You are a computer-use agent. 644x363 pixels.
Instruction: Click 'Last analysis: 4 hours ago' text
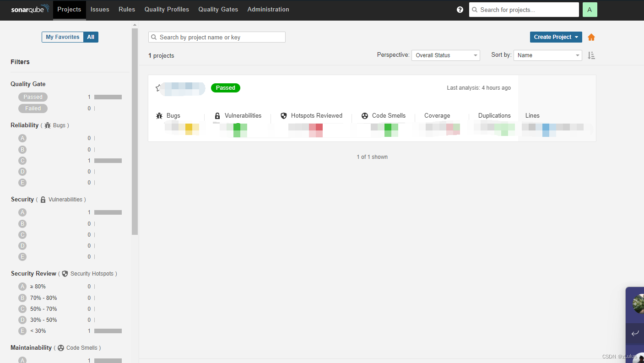[x=479, y=88]
